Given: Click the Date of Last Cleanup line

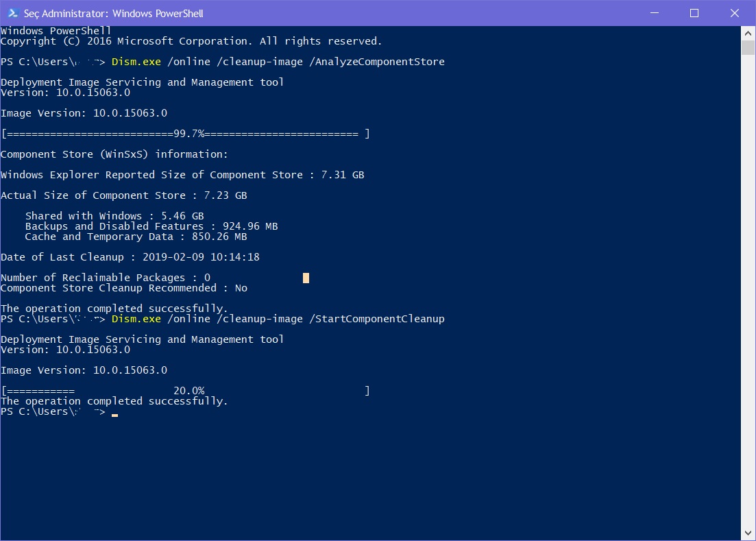Looking at the screenshot, I should tap(130, 257).
